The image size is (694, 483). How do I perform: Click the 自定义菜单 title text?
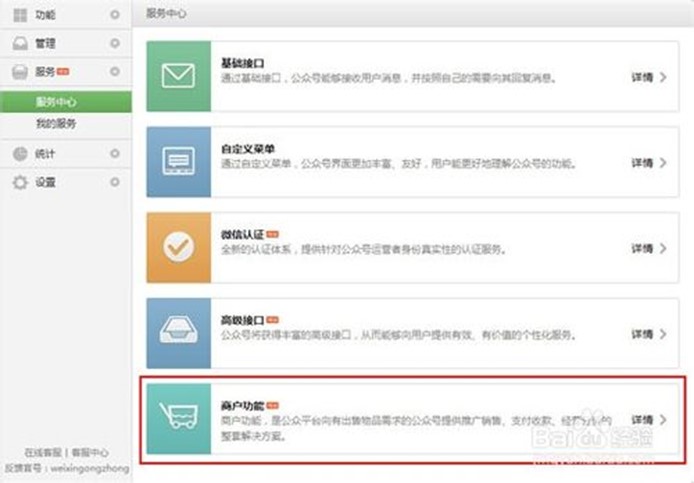click(x=248, y=149)
